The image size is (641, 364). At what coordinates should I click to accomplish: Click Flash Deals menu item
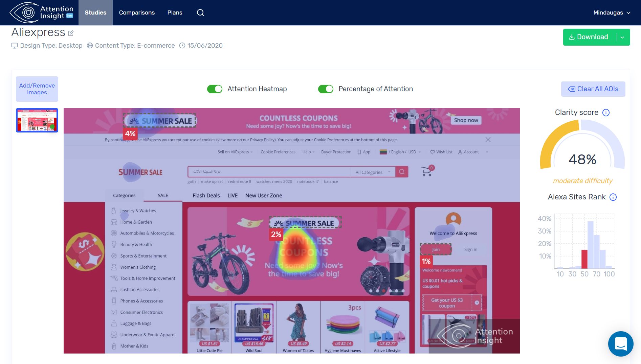pyautogui.click(x=206, y=195)
